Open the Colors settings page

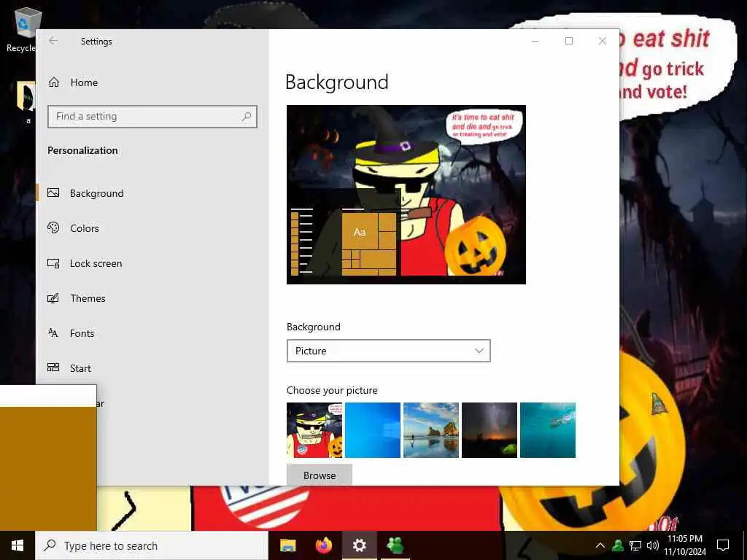pyautogui.click(x=152, y=228)
